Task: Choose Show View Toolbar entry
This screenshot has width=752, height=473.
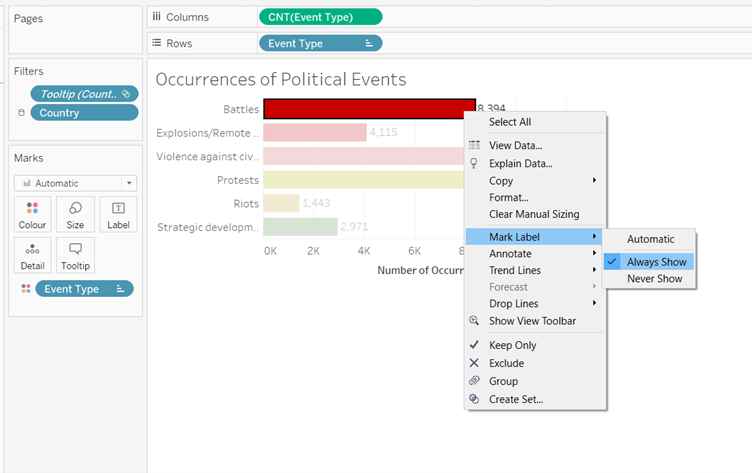Action: tap(534, 320)
